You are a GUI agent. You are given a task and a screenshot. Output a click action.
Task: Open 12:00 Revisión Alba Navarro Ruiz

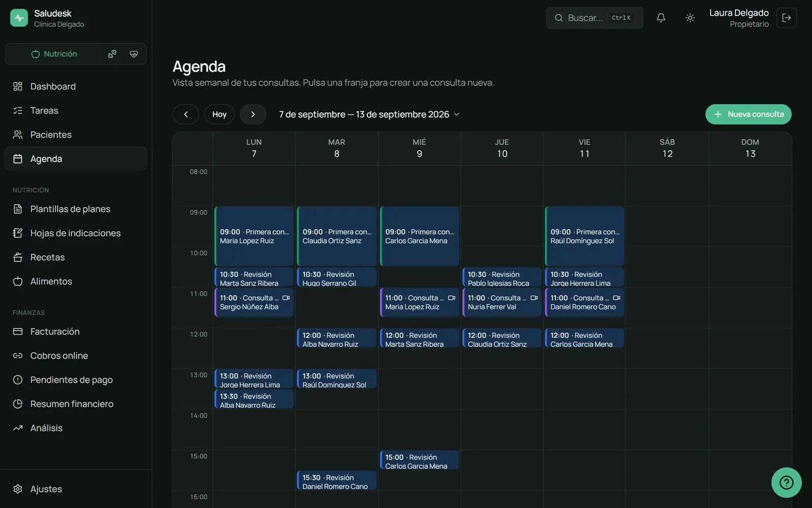[337, 338]
